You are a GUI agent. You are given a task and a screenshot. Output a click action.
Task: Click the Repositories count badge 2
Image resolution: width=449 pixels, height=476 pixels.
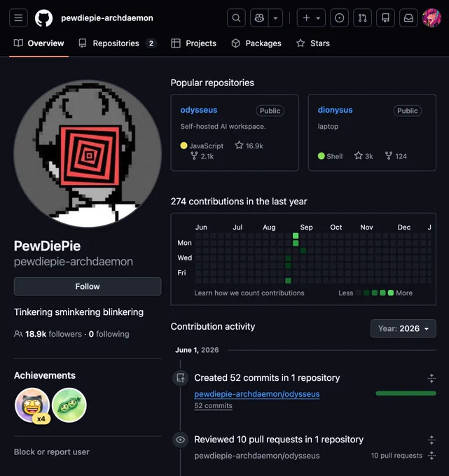151,43
